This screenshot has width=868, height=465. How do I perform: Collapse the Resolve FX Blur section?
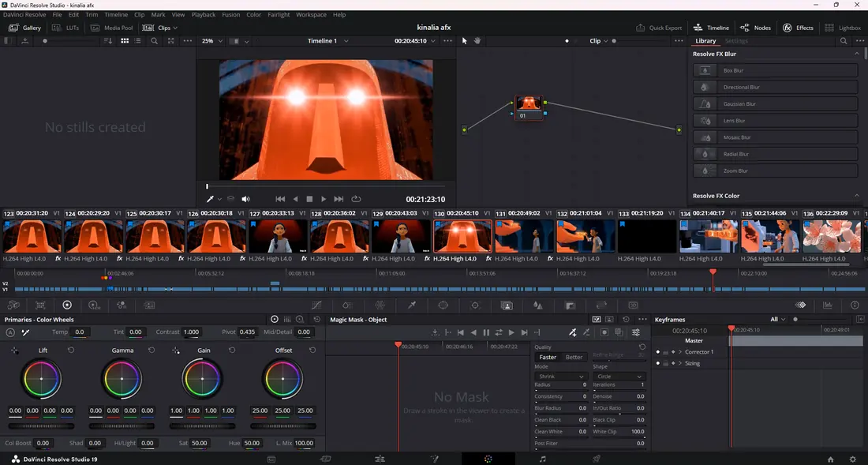click(x=857, y=54)
